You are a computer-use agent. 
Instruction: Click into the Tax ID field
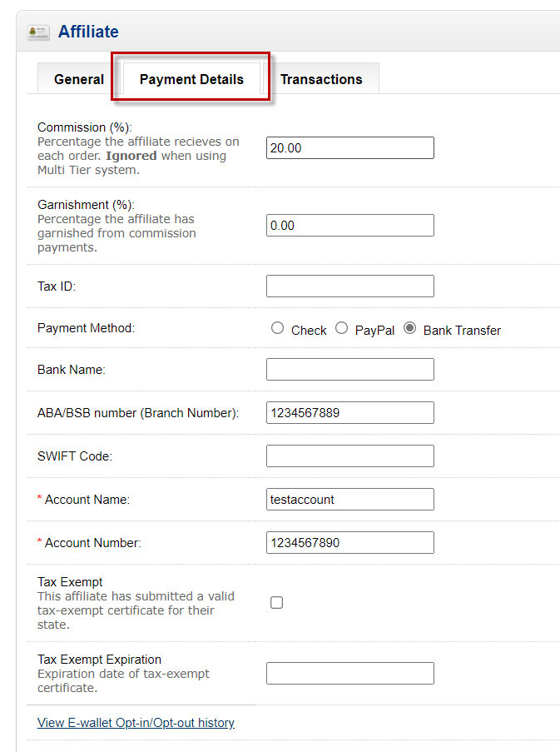click(x=350, y=286)
